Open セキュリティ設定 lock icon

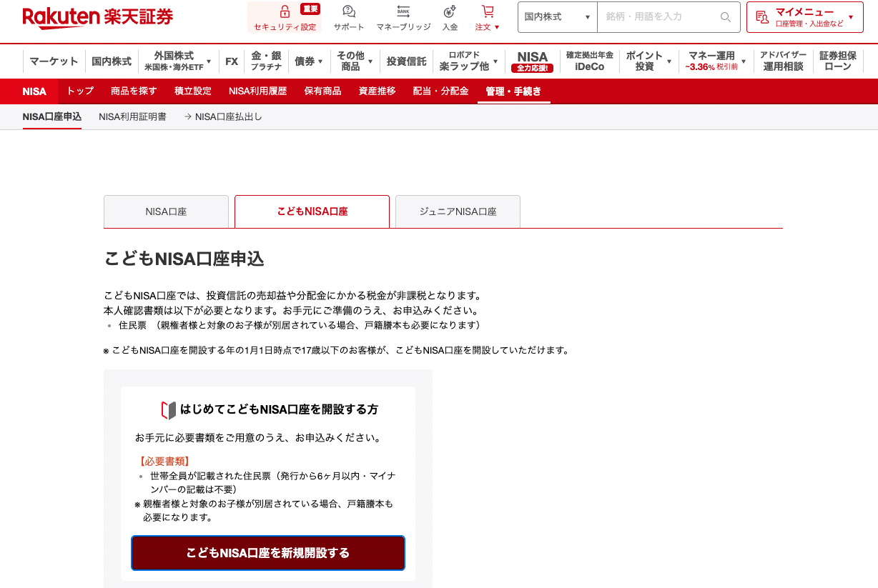coord(285,12)
